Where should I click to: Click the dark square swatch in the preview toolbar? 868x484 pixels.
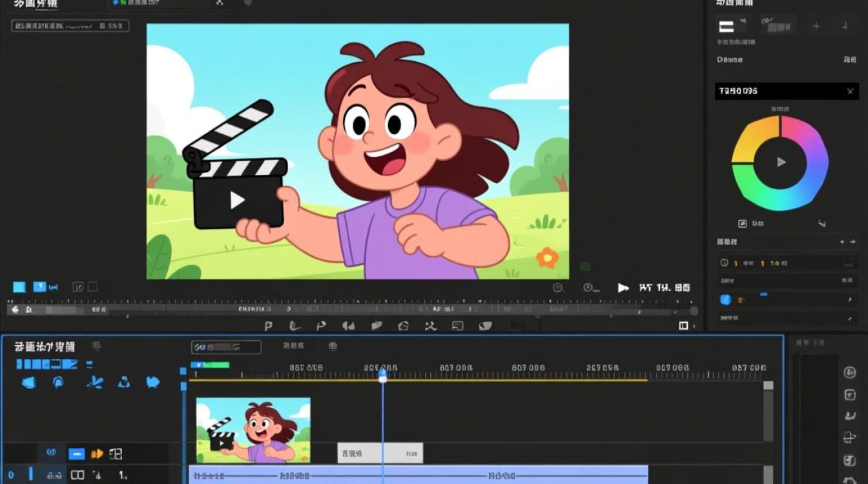tap(515, 326)
